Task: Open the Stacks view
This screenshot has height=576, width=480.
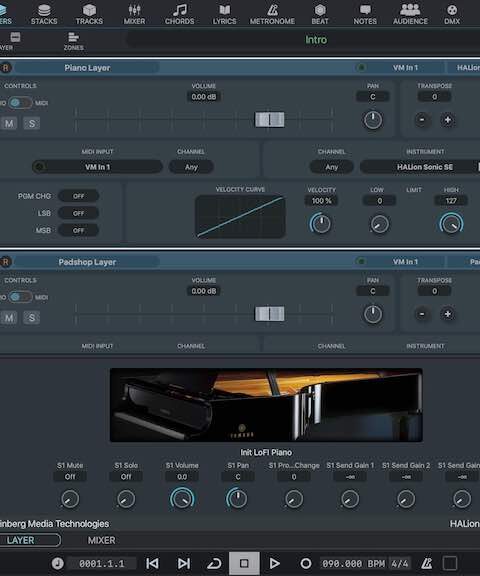Action: (x=44, y=14)
